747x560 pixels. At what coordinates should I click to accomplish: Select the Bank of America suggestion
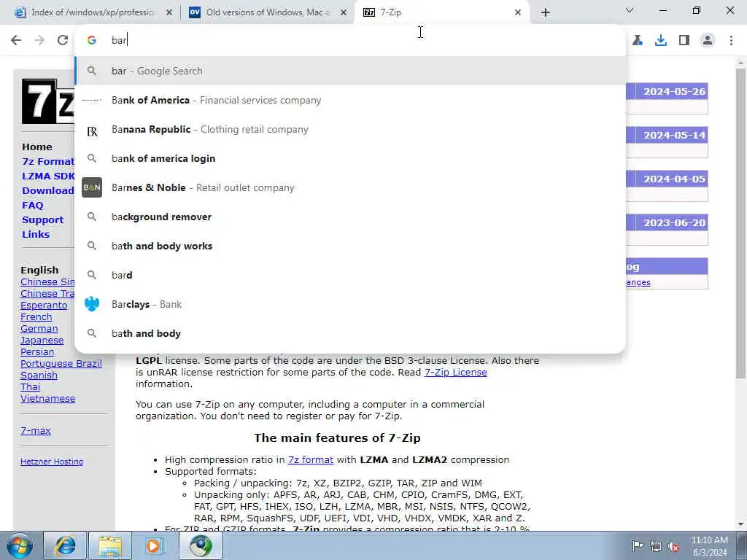[350, 100]
